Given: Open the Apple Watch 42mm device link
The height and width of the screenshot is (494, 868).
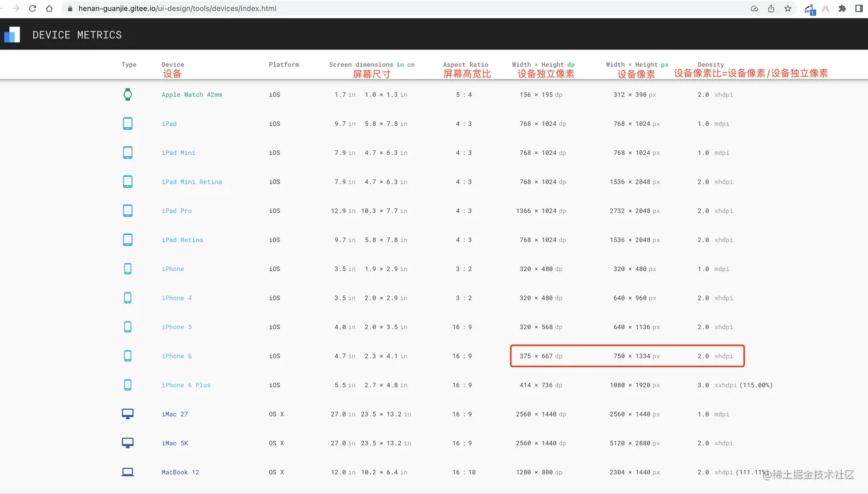Looking at the screenshot, I should click(192, 95).
